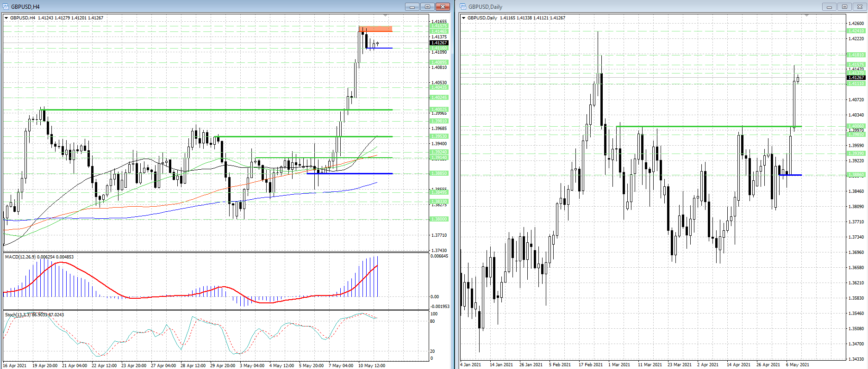Restore the GBPUSD,H4 chart window
Image resolution: width=868 pixels, height=369 pixels.
pyautogui.click(x=427, y=6)
